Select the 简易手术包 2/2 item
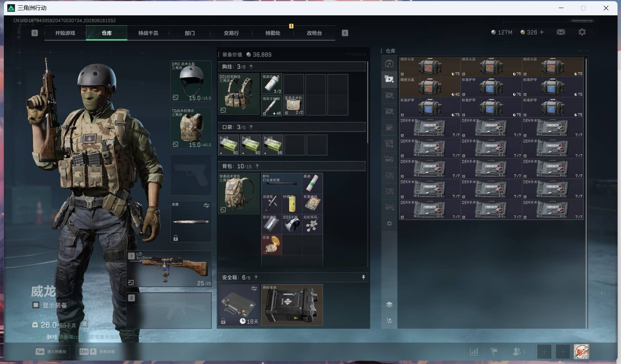Image resolution: width=621 pixels, height=364 pixels. [x=294, y=105]
